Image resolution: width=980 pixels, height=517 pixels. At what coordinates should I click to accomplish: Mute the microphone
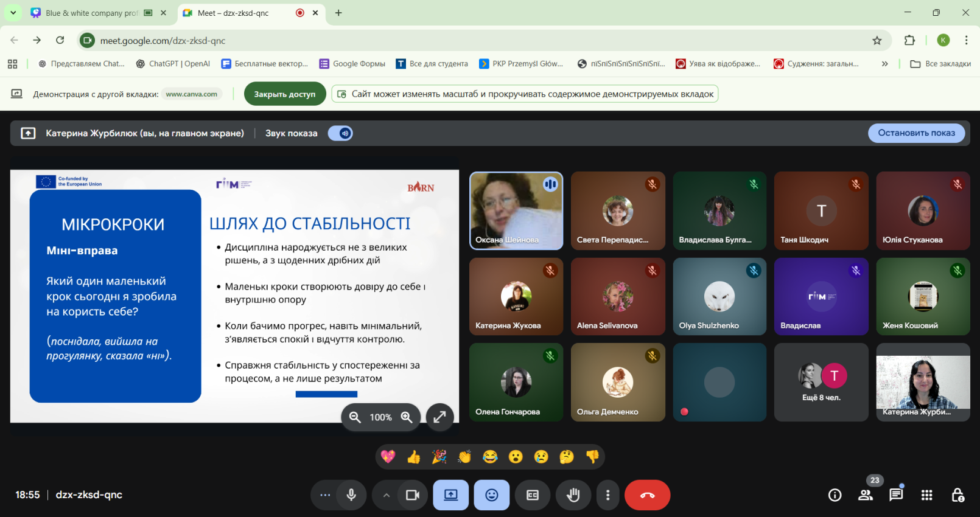click(351, 495)
